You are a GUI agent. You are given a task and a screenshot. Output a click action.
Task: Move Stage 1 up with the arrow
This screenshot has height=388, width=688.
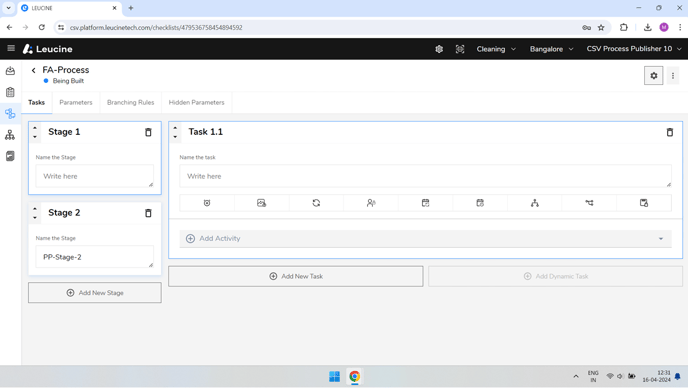tap(35, 128)
